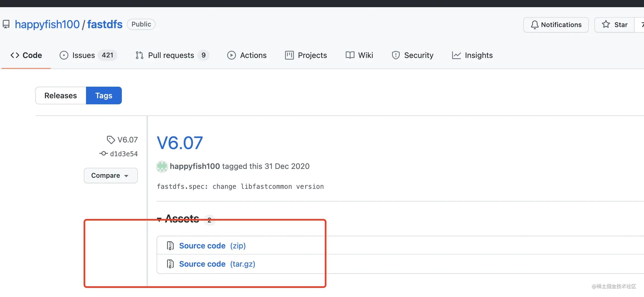Click the happyfish100 avatar image
Screen dimensions: 644x297
coord(162,166)
